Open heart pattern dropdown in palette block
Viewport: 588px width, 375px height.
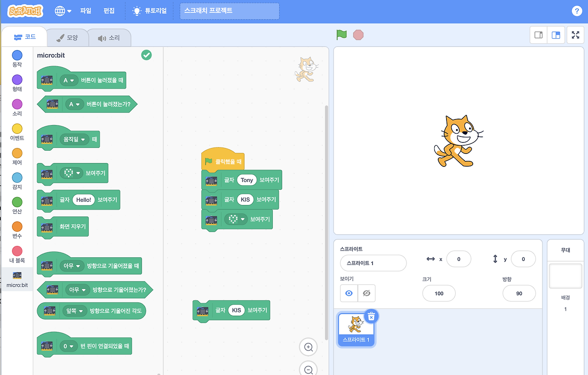[71, 173]
